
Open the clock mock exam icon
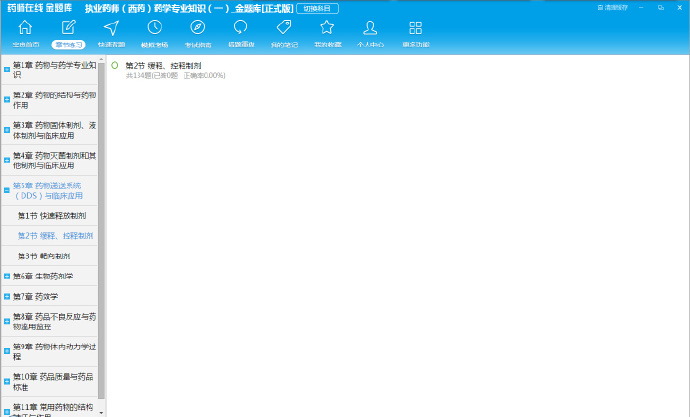154,28
